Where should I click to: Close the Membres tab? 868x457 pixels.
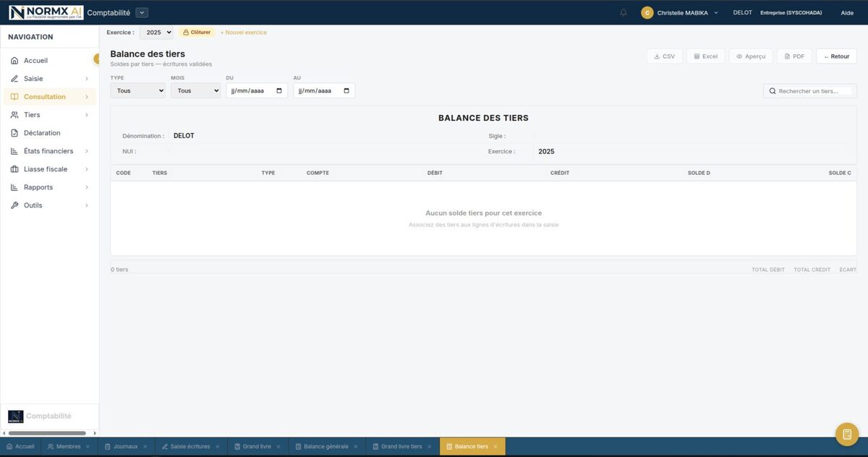(88, 447)
